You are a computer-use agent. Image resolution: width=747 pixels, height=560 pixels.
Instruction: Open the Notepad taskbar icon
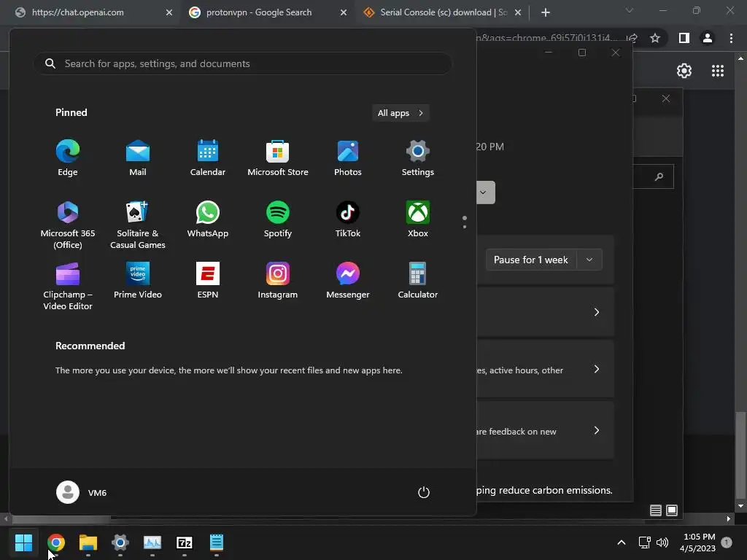[x=216, y=542]
